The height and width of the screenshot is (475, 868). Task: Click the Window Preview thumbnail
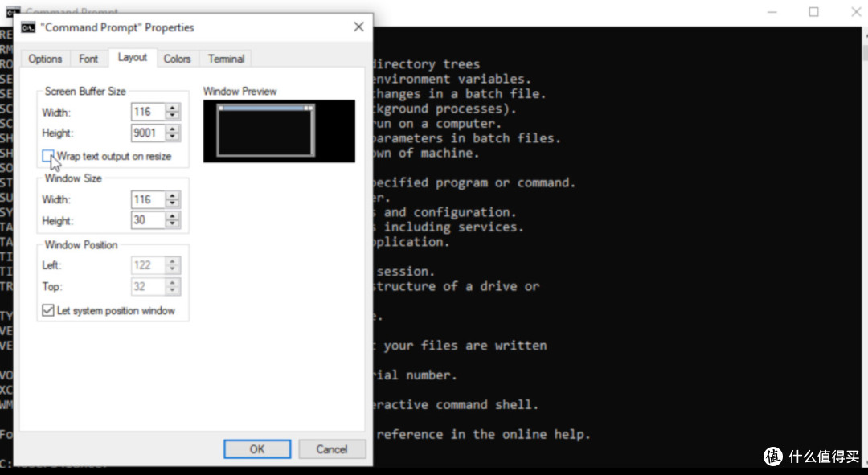[279, 131]
